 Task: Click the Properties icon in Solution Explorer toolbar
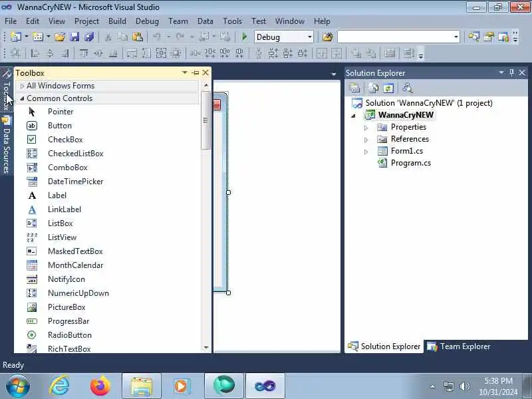[x=354, y=88]
